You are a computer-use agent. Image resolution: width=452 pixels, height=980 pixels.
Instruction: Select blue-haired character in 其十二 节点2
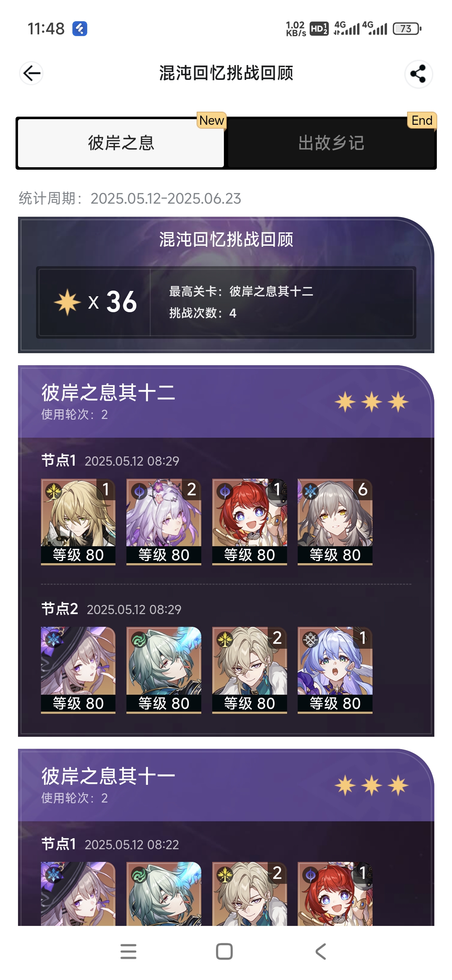coord(335,670)
